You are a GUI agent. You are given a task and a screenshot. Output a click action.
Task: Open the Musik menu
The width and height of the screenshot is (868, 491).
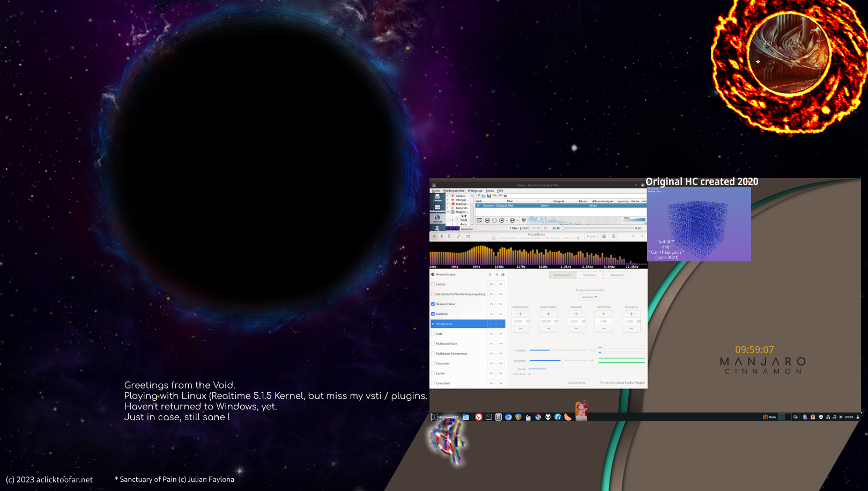436,190
